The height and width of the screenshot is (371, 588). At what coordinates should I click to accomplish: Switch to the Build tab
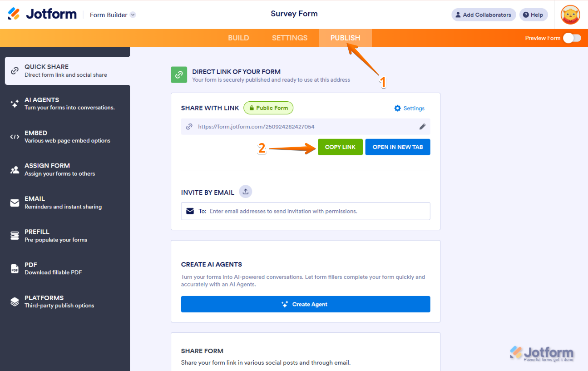pyautogui.click(x=238, y=38)
